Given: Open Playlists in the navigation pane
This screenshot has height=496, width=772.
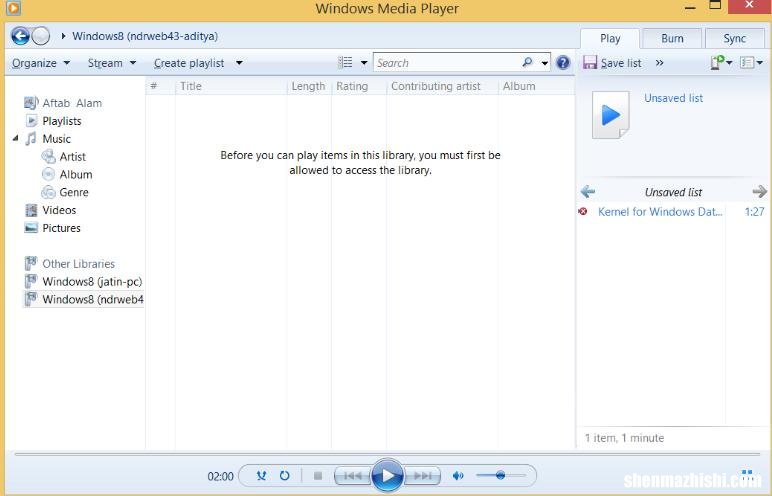Looking at the screenshot, I should (x=62, y=121).
